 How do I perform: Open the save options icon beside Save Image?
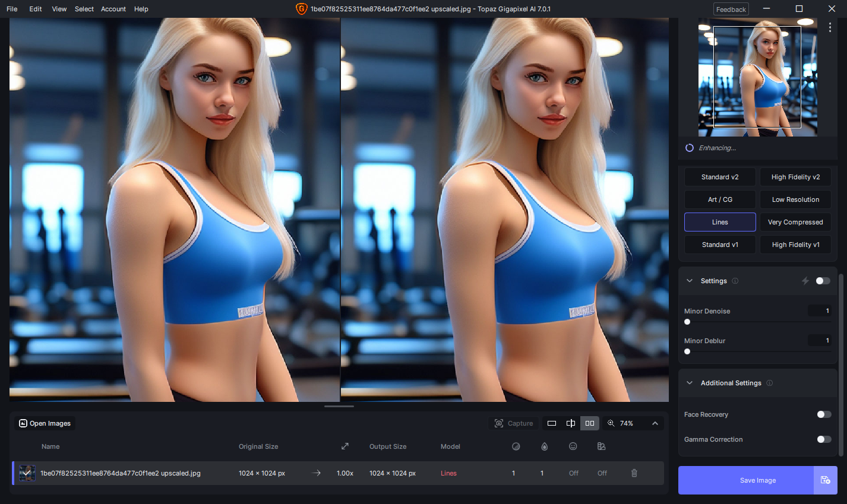tap(826, 480)
